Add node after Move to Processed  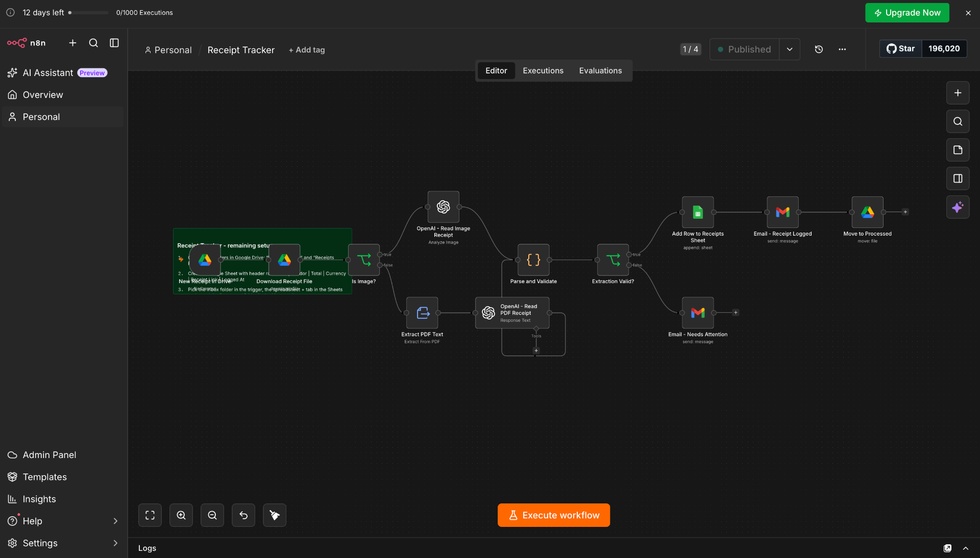click(x=905, y=212)
